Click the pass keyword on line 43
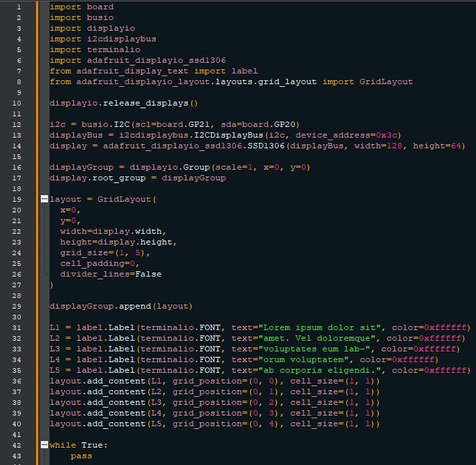 (81, 456)
